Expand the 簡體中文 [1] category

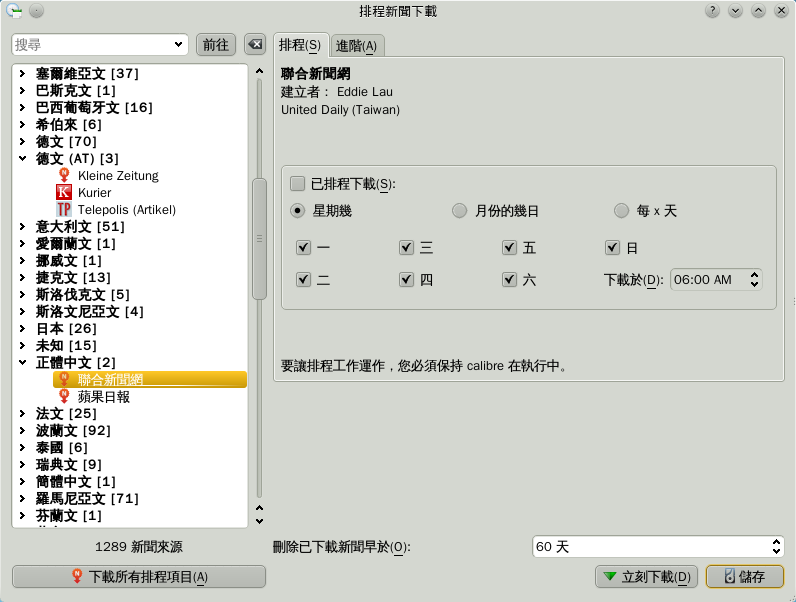point(22,481)
